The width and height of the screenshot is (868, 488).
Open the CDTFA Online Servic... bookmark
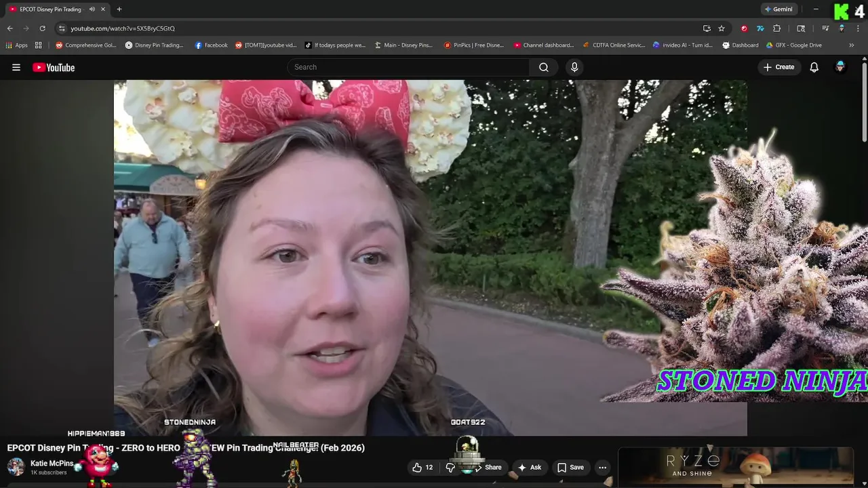pyautogui.click(x=614, y=45)
